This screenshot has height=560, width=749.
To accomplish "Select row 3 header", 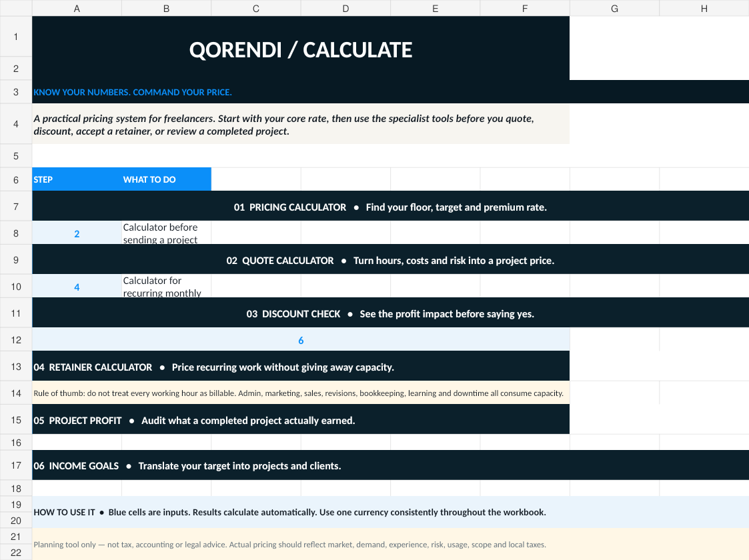I will [x=16, y=91].
